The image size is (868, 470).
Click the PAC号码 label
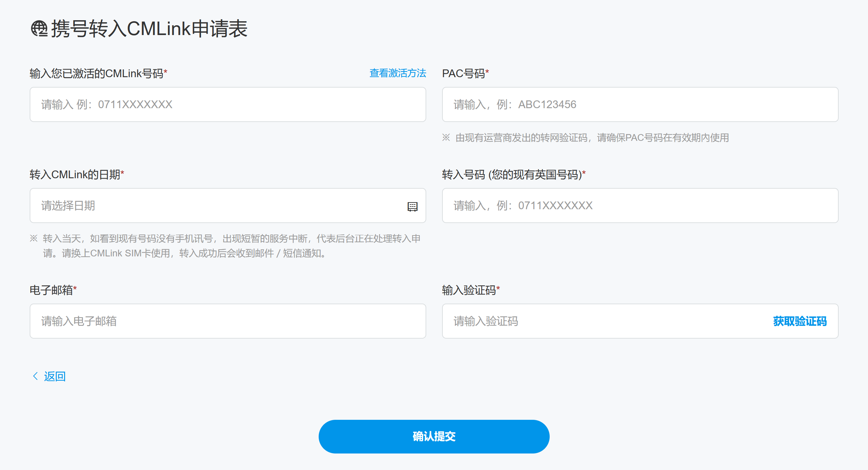point(465,73)
